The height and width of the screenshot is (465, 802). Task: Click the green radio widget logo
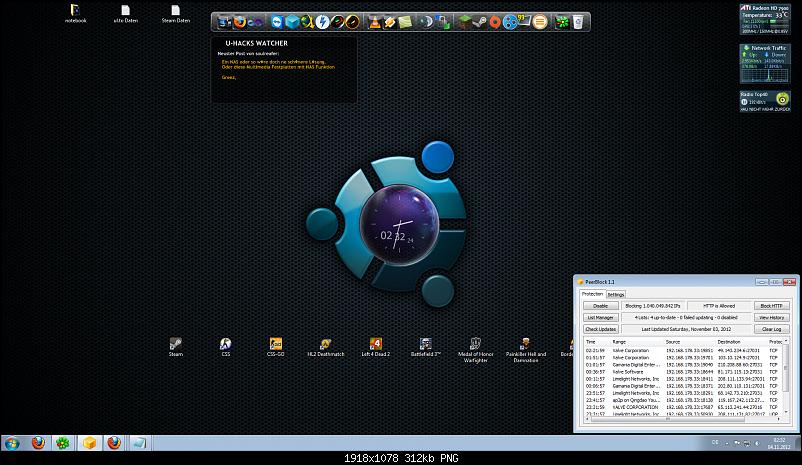[782, 99]
